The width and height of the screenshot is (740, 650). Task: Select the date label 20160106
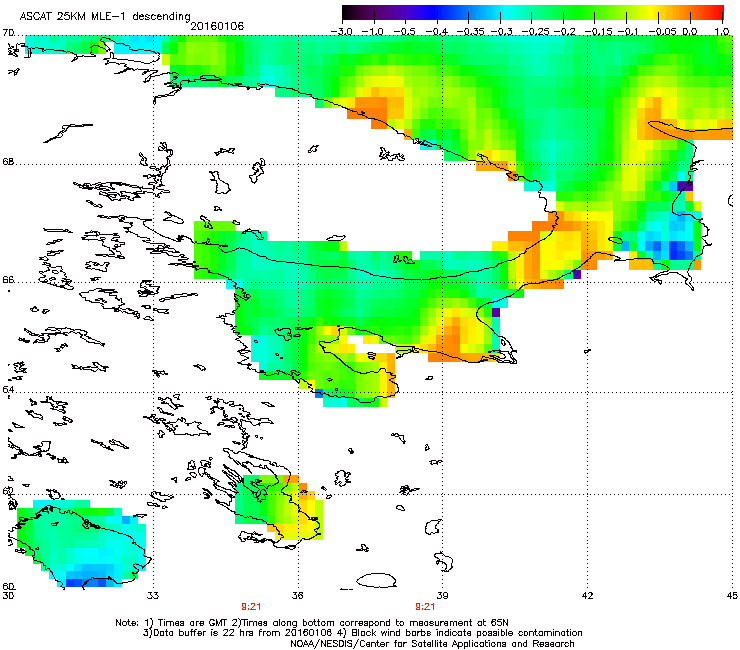[217, 26]
